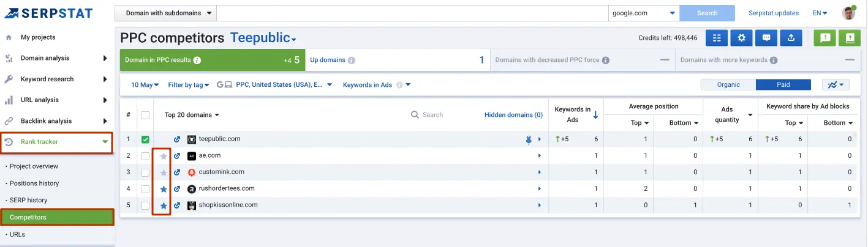Sort by Keywords in Ads arrow
The image size is (868, 247).
pyautogui.click(x=596, y=115)
